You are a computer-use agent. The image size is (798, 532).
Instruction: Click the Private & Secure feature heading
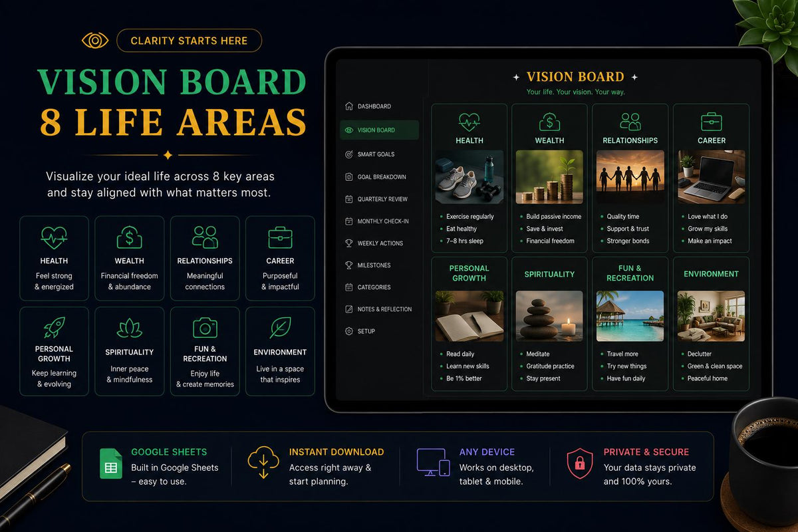coord(646,452)
